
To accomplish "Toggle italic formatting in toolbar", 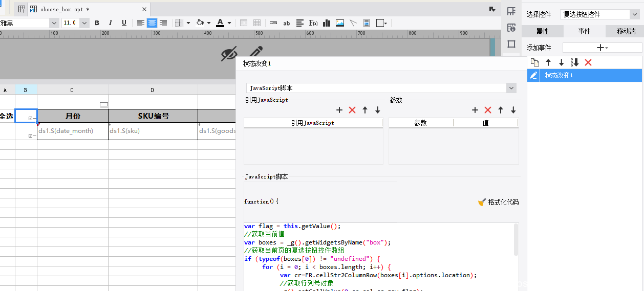I will 110,23.
